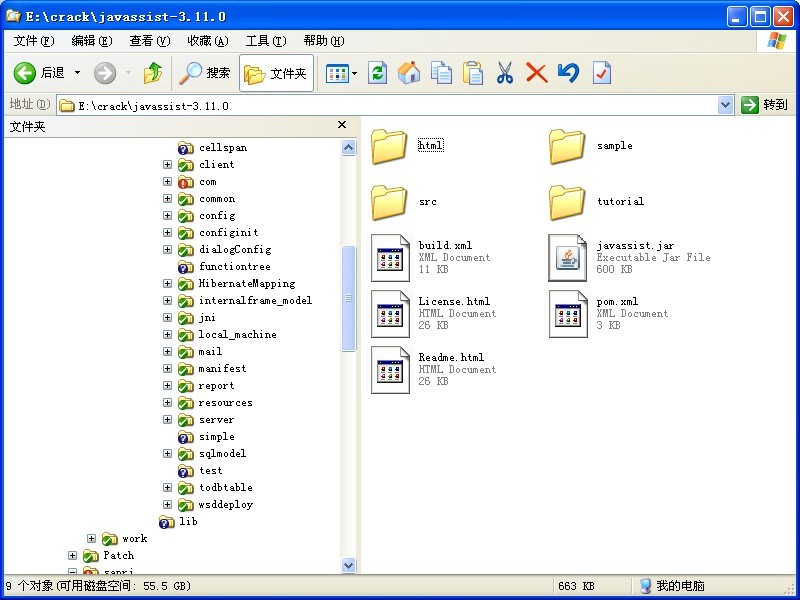The width and height of the screenshot is (800, 600).
Task: Click the Home house toolbar icon
Action: click(x=409, y=73)
